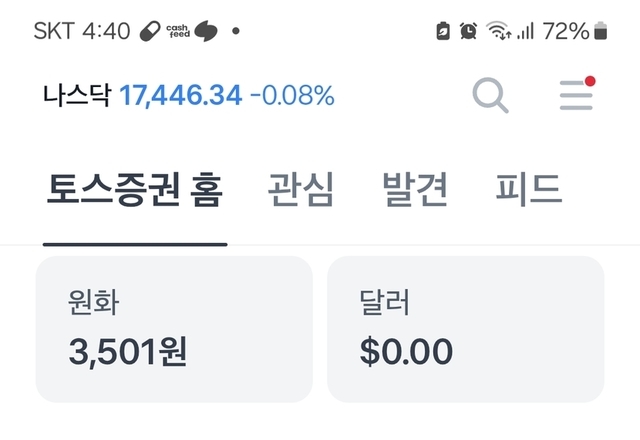Open the hamburger menu icon

tap(576, 95)
